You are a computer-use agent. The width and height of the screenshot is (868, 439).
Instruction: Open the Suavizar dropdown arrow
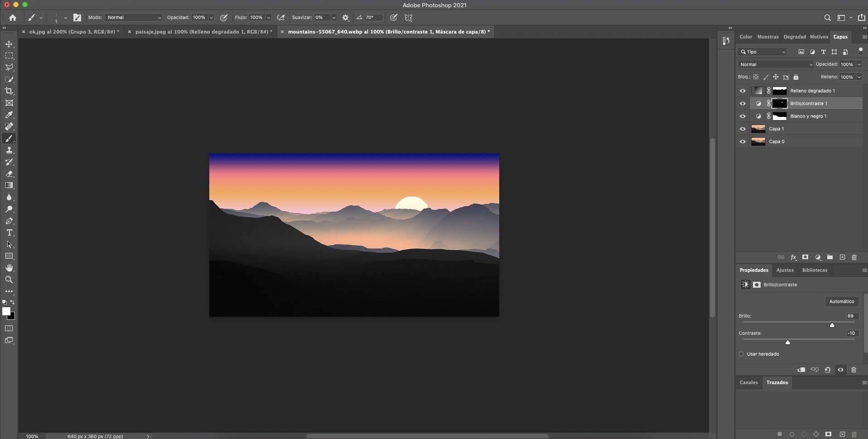point(334,18)
